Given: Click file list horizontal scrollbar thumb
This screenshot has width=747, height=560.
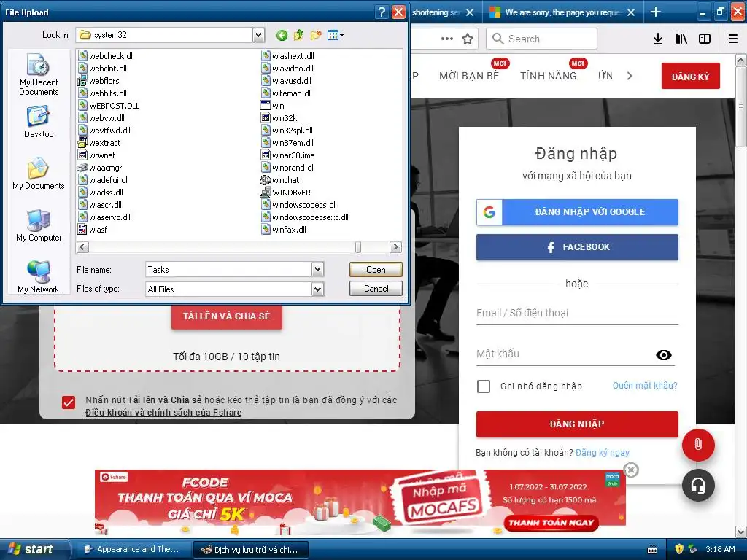Looking at the screenshot, I should pyautogui.click(x=357, y=247).
